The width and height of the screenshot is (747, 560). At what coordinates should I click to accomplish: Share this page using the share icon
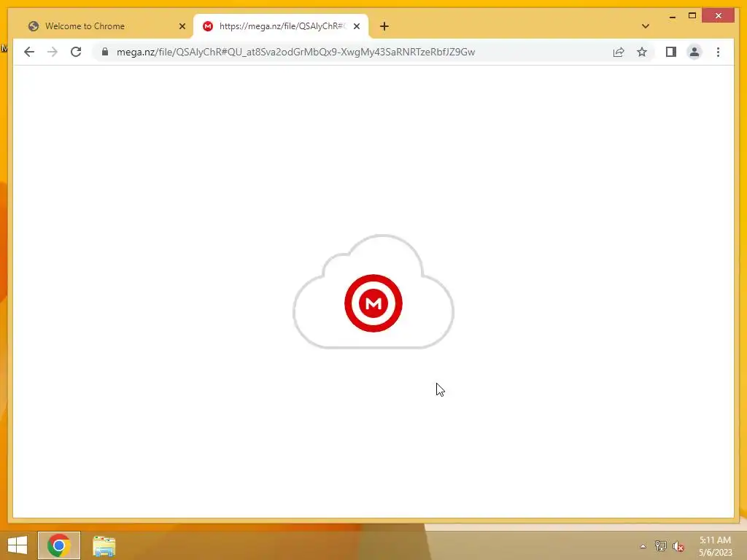click(619, 52)
